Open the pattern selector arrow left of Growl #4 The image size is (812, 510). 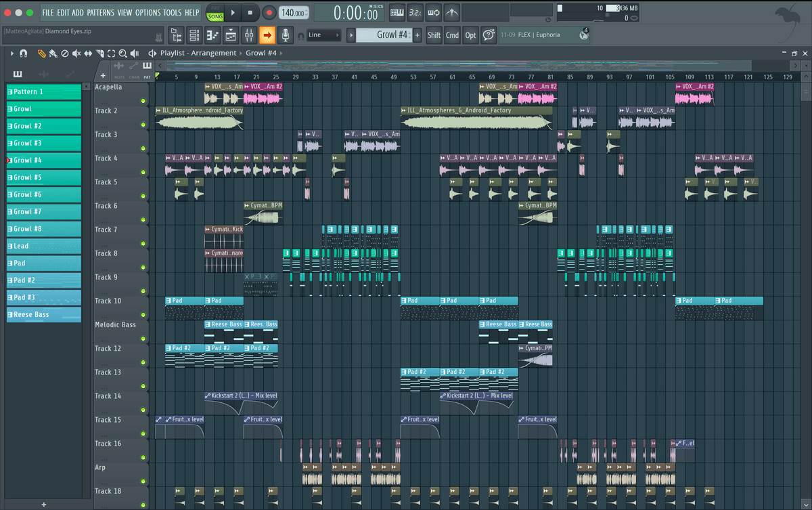tap(351, 35)
